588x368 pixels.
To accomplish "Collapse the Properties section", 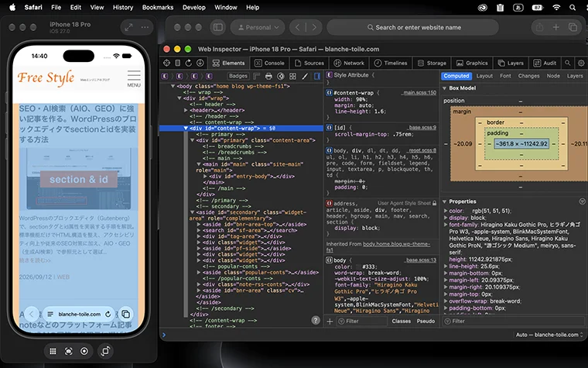I will pyautogui.click(x=444, y=201).
